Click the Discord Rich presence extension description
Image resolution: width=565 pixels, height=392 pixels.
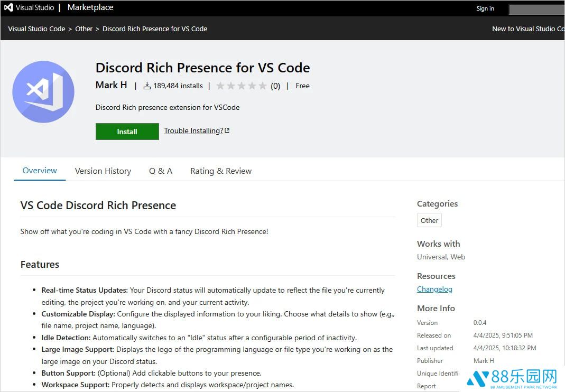(167, 107)
